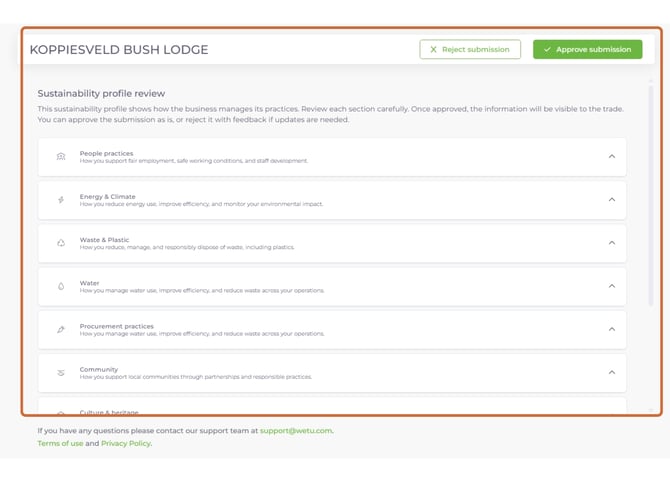This screenshot has height=482, width=670.
Task: Click the checkmark icon in Approve submission
Action: click(x=547, y=50)
